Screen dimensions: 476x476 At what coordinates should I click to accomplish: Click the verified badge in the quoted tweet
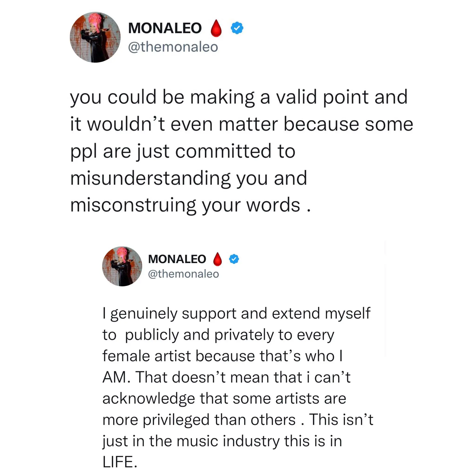[234, 259]
